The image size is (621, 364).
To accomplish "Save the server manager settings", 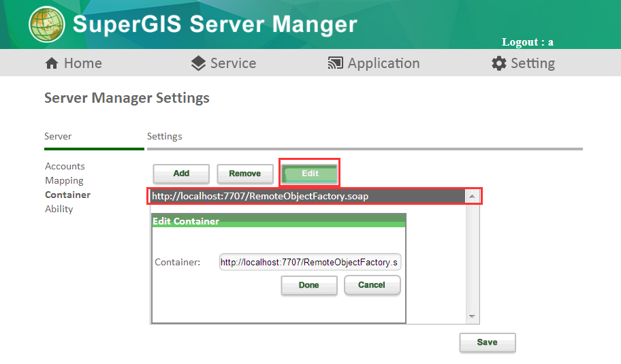I will [x=487, y=342].
